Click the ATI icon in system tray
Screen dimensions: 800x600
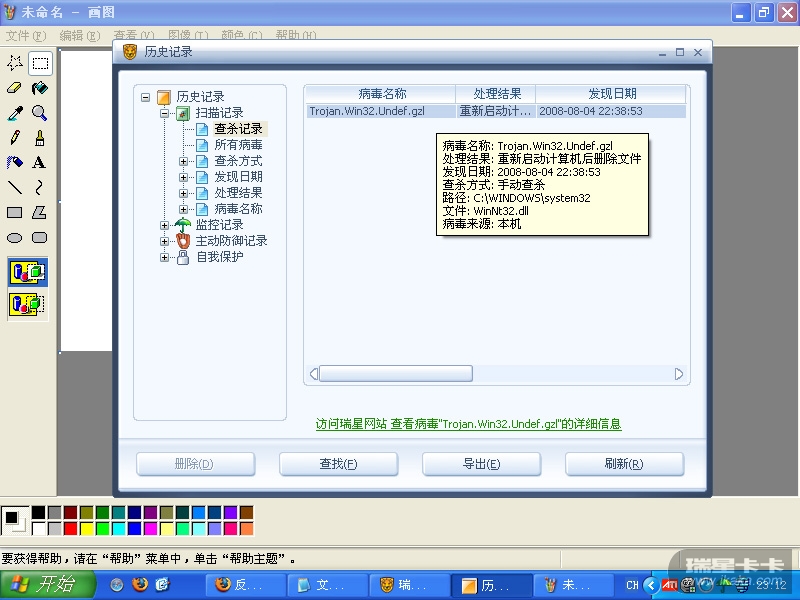point(669,585)
